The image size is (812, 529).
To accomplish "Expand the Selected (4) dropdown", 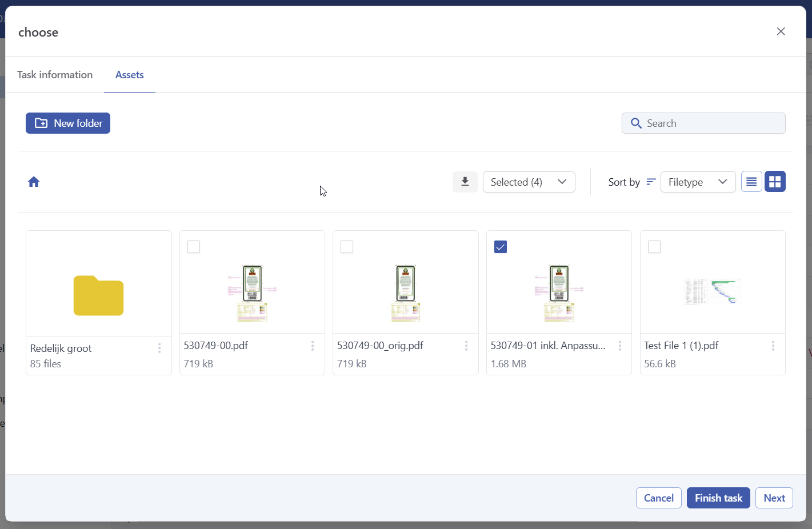I will click(x=529, y=182).
